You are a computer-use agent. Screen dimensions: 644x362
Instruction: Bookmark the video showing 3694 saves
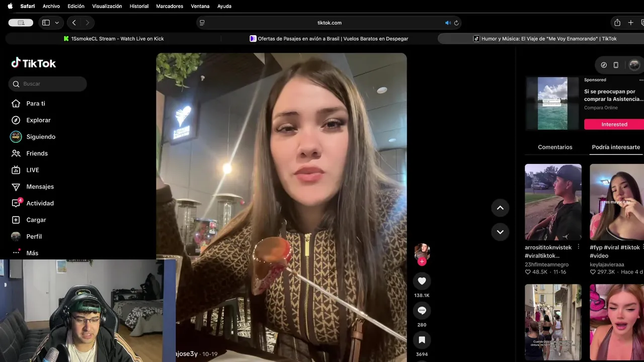pos(422,340)
